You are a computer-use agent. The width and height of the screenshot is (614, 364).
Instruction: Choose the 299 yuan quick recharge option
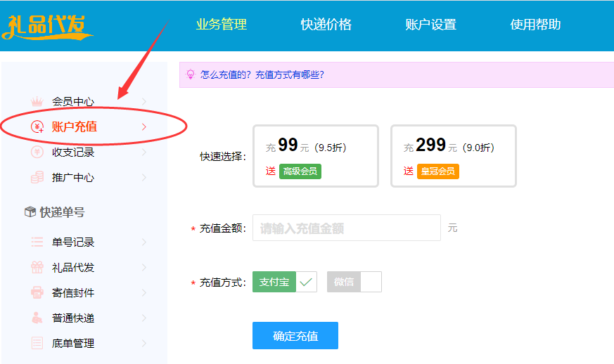[x=453, y=156]
